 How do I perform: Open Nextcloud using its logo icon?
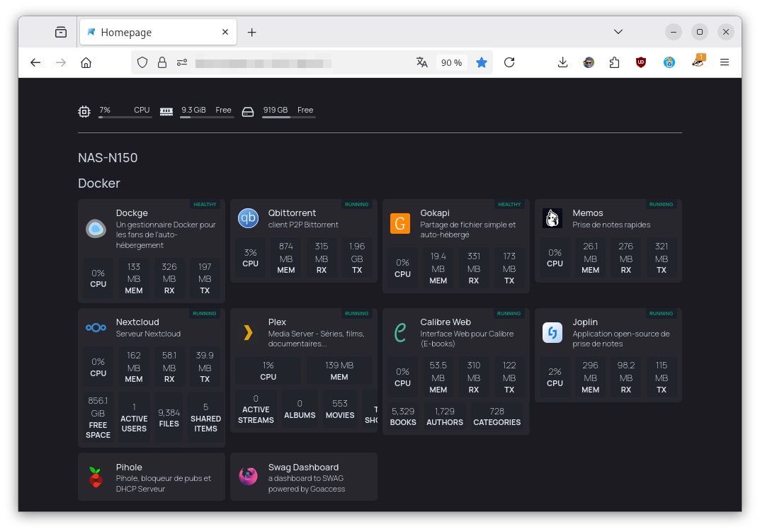click(96, 327)
